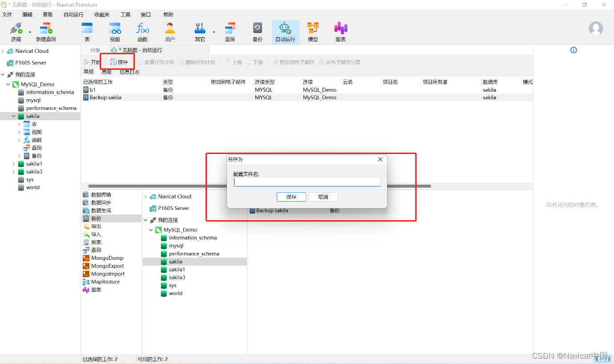614x364 pixels.
Task: Open the 收藏夹 menu
Action: pos(102,15)
